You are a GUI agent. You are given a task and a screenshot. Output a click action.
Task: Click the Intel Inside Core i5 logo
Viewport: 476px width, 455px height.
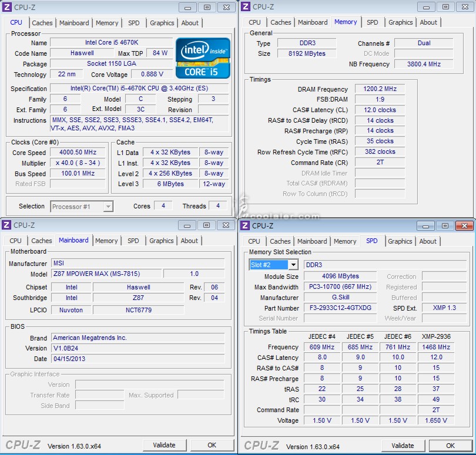(x=203, y=58)
